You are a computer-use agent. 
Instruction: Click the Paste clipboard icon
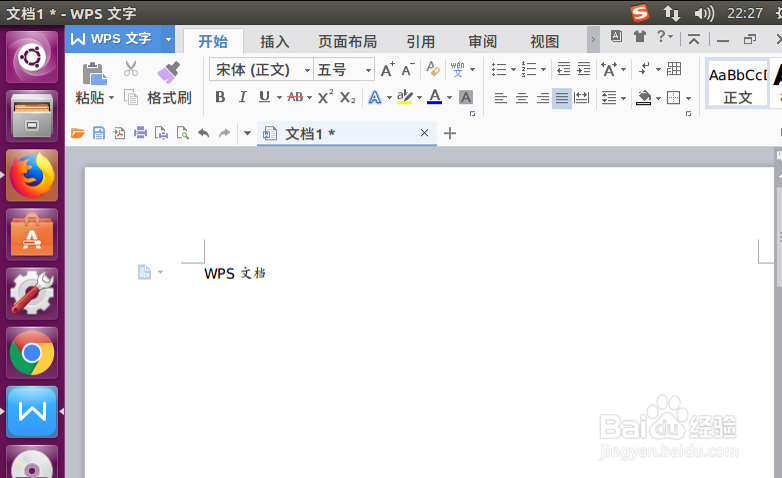(94, 74)
